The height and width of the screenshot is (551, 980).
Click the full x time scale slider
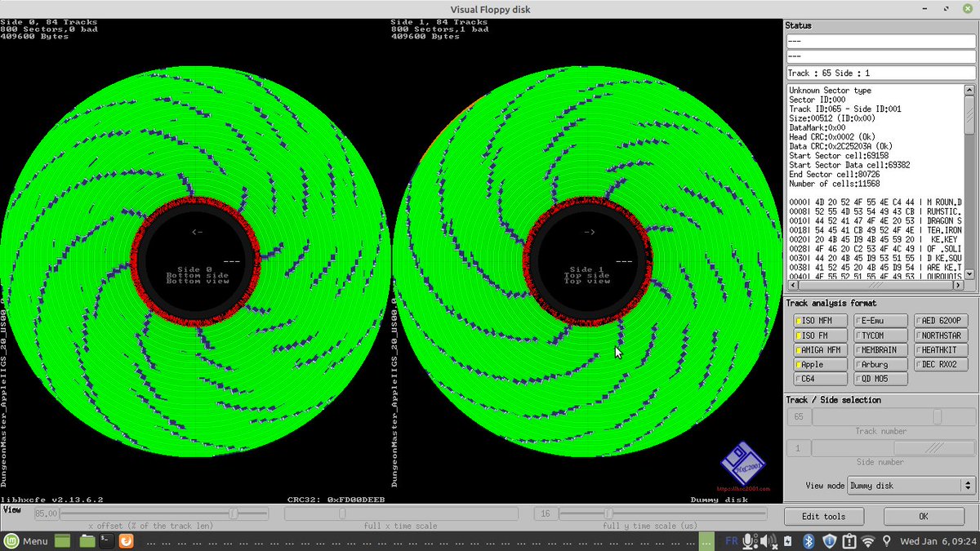point(400,513)
